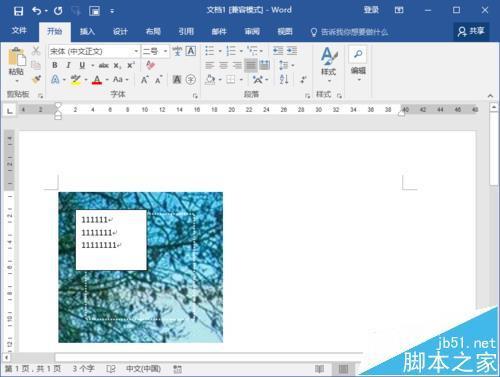Toggle show paragraph marks
500x377 pixels.
pyautogui.click(x=303, y=79)
